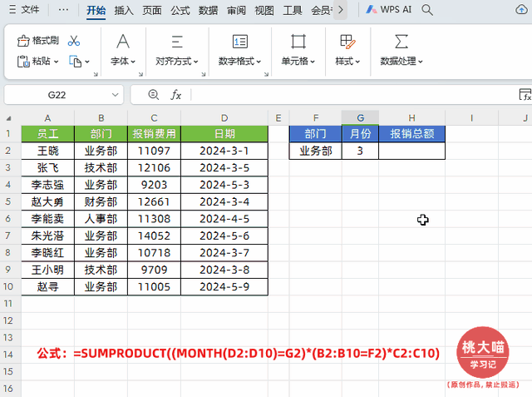The height and width of the screenshot is (397, 532).
Task: Open the 审阅 ribbon tab
Action: point(236,10)
